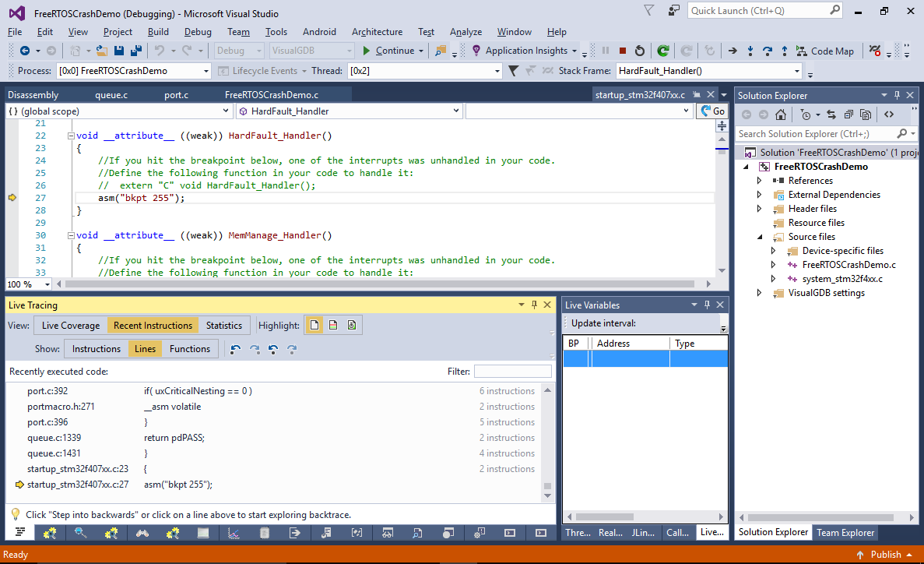This screenshot has width=924, height=564.
Task: Show Functions in Live Tracing
Action: [190, 349]
